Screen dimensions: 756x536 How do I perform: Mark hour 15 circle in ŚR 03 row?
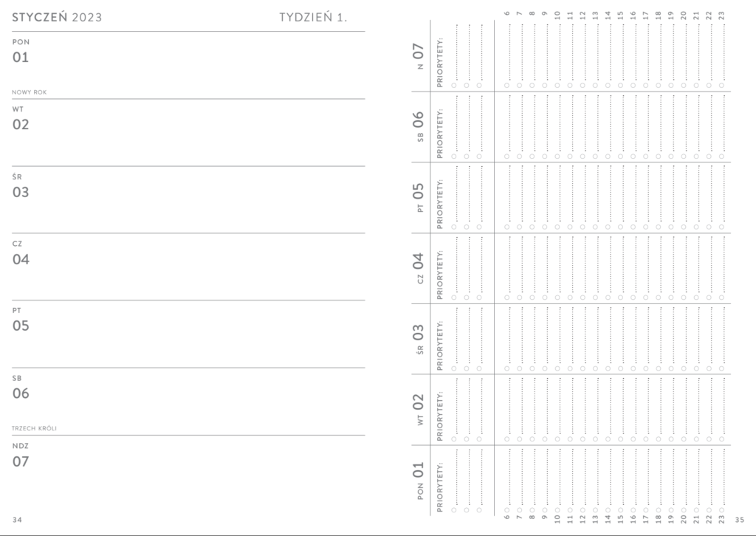click(x=620, y=368)
